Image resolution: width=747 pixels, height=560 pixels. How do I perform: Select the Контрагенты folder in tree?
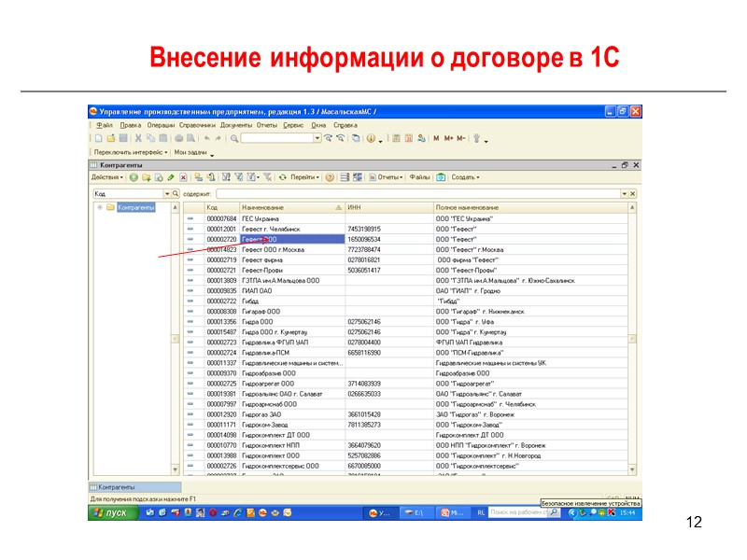135,207
